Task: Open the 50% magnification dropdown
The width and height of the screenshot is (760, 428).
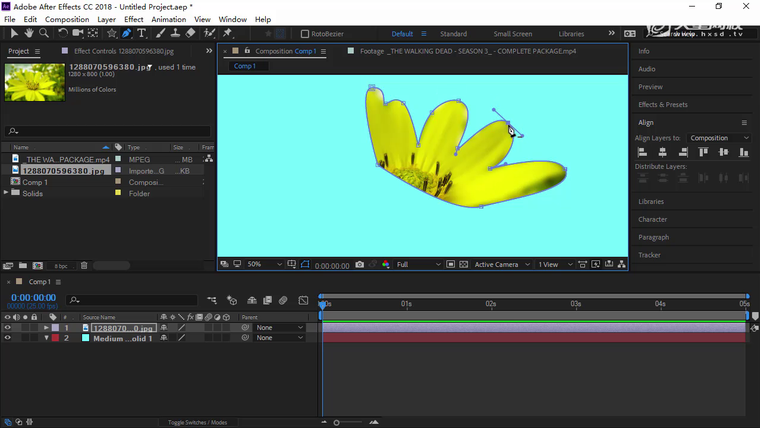Action: point(260,265)
